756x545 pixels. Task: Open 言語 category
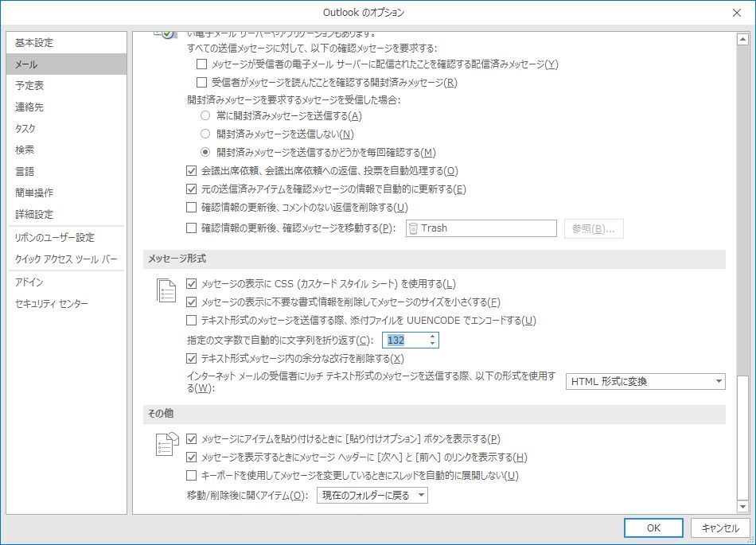67,172
